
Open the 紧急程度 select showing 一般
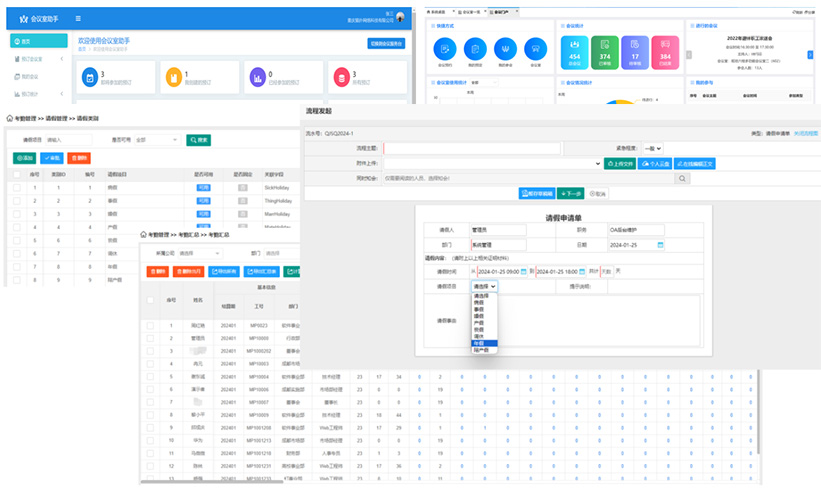coord(653,149)
